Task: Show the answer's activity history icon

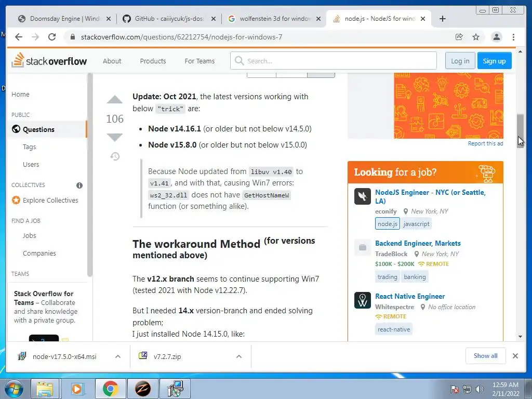Action: (115, 156)
